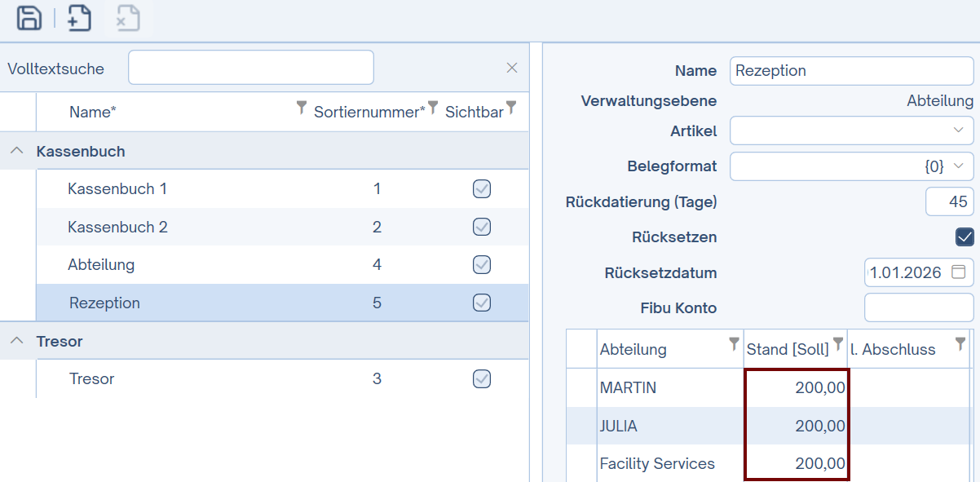Open filter on the Sichtbar column

click(x=511, y=108)
